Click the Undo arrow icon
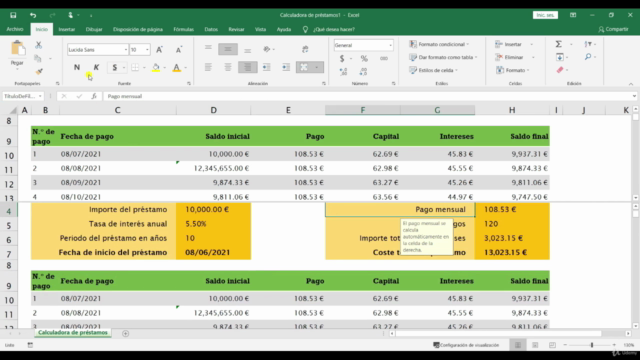Screen dimensions: 640x360 point(33,15)
